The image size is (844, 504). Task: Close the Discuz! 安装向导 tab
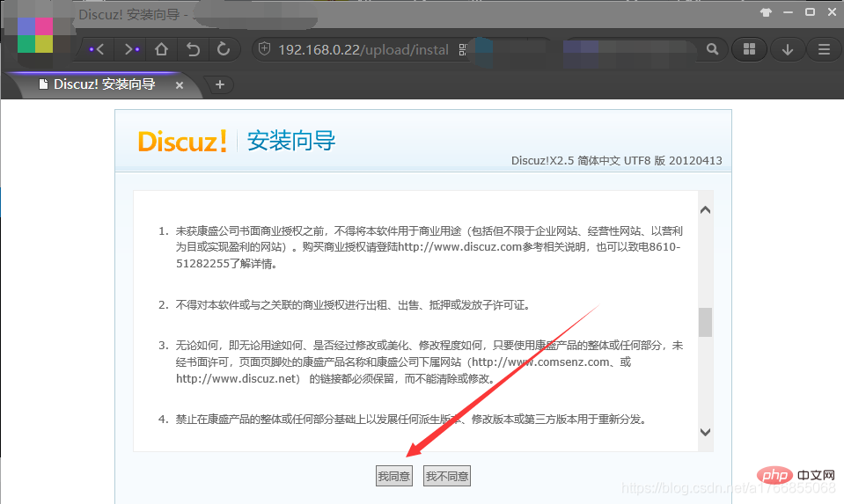click(180, 85)
